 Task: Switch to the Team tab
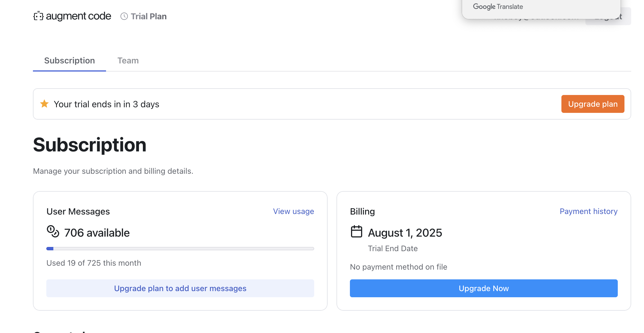coord(128,61)
